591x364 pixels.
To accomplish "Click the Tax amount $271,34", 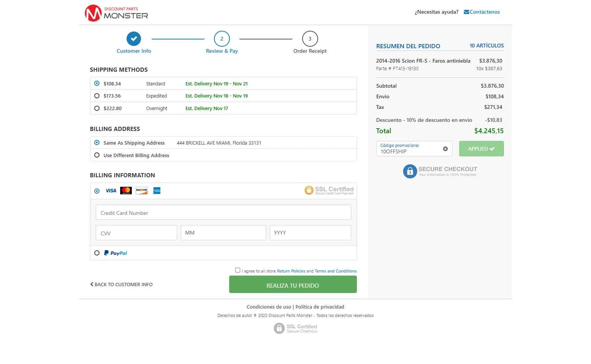I will click(x=493, y=107).
